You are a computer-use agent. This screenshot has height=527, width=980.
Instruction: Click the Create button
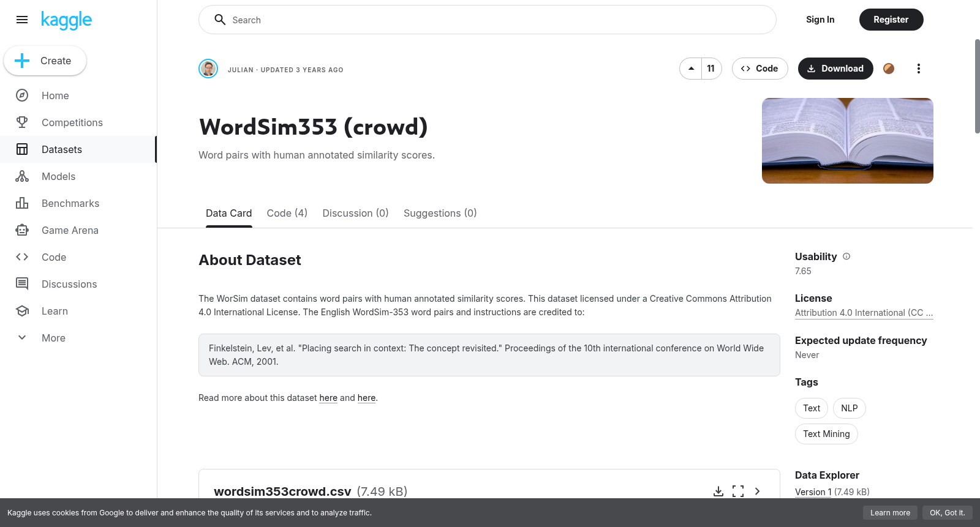[45, 61]
